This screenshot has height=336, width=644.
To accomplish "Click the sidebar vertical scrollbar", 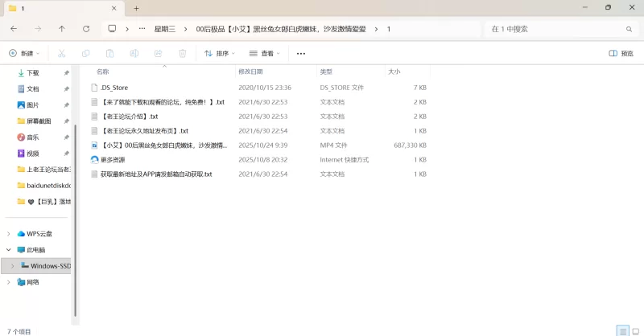I will click(x=75, y=220).
